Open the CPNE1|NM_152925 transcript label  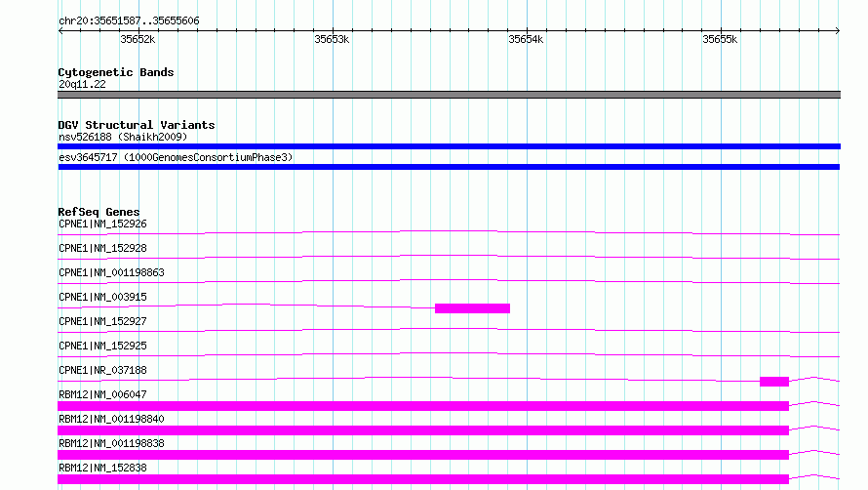tap(102, 346)
